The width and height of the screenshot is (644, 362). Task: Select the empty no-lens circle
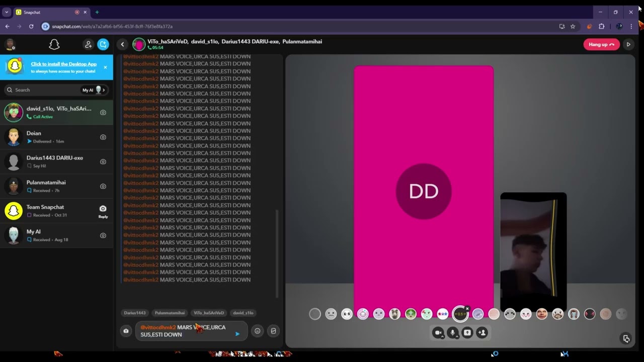point(315,314)
